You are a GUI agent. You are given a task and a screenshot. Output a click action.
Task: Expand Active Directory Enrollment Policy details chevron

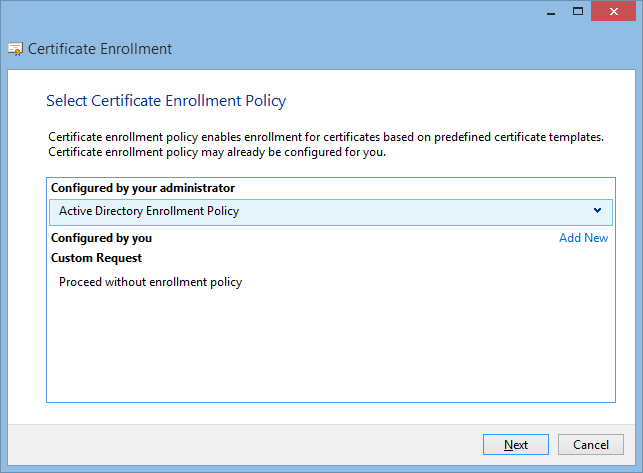click(597, 211)
